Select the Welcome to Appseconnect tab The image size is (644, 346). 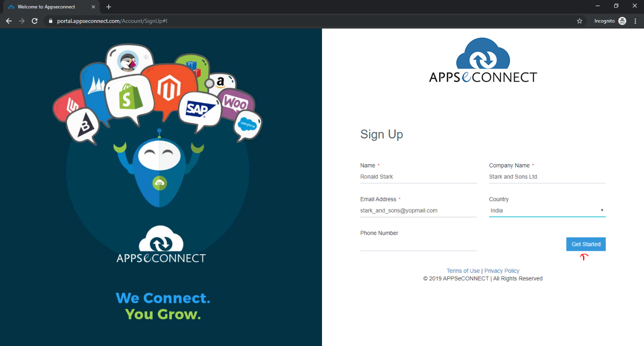pyautogui.click(x=51, y=7)
